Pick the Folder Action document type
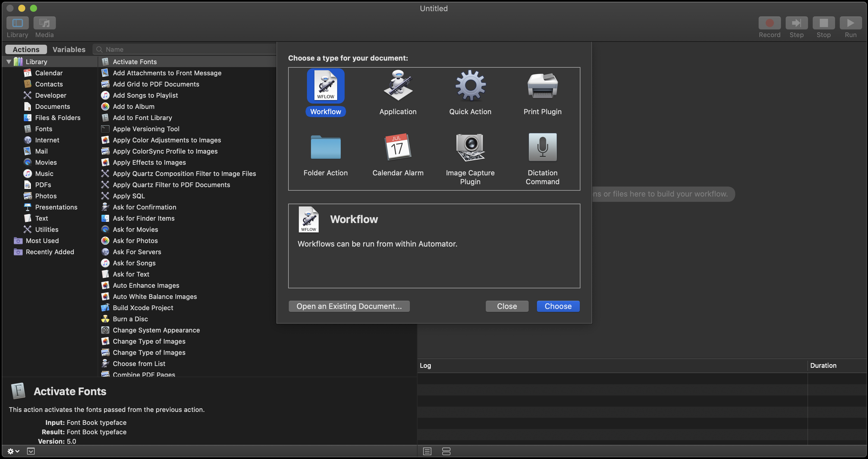Screen dimensions: 868x459 coord(325,147)
